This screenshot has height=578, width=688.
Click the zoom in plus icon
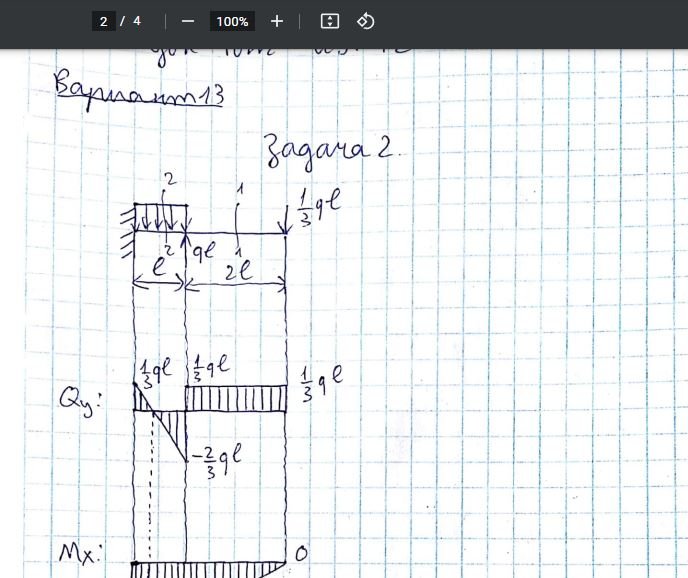coord(277,21)
